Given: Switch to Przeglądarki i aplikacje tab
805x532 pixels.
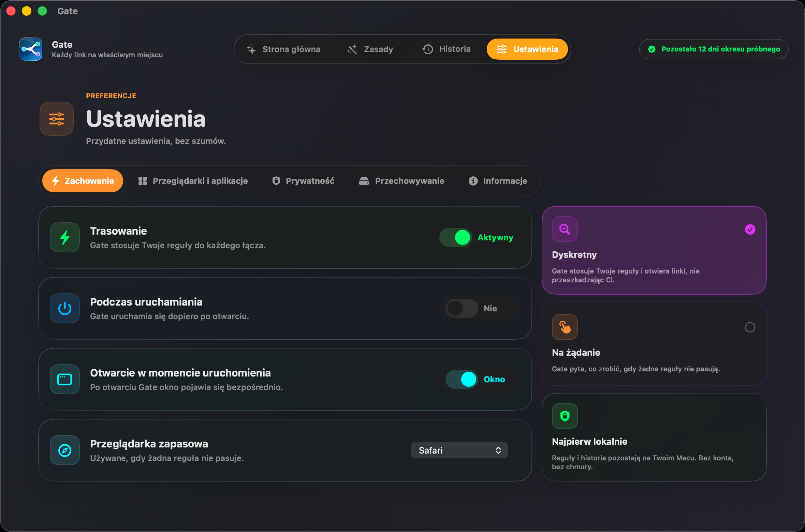Looking at the screenshot, I should [193, 181].
